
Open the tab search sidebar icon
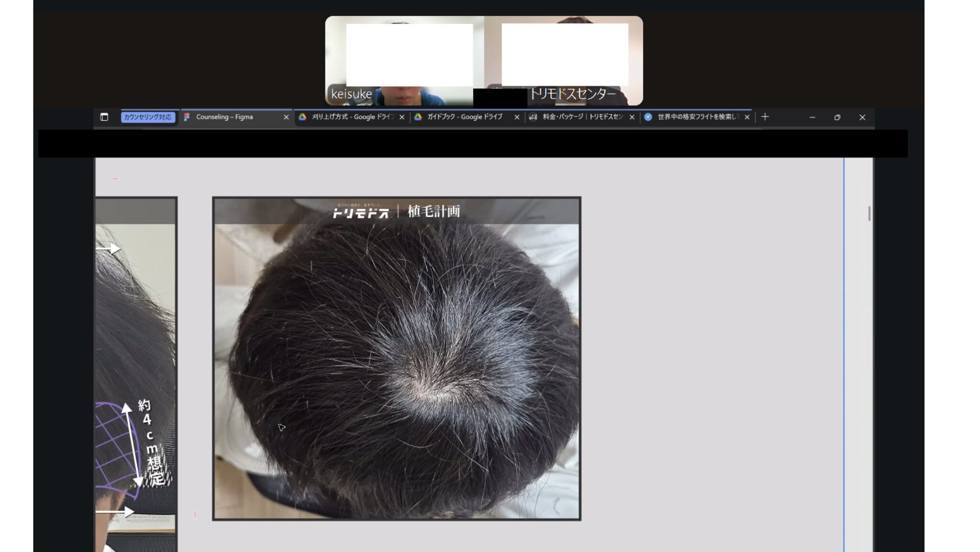pos(104,117)
